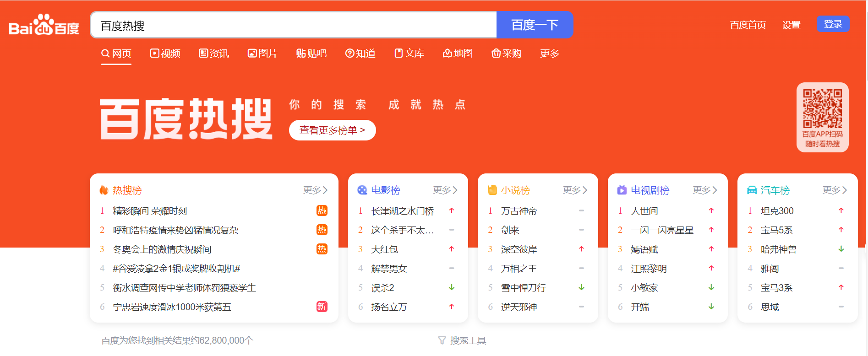
Task: Click the 电影榜 film reel icon
Action: (362, 190)
